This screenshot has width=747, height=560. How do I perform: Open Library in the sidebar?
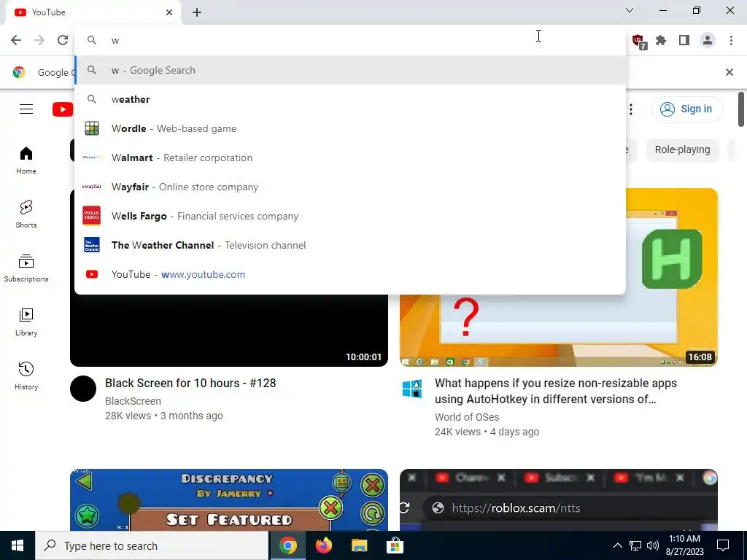pyautogui.click(x=26, y=322)
